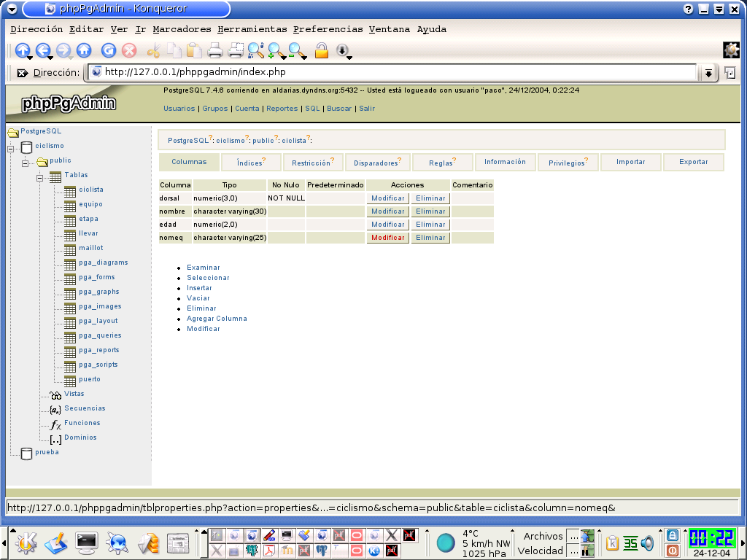Reload the page with the refresh icon

[109, 50]
